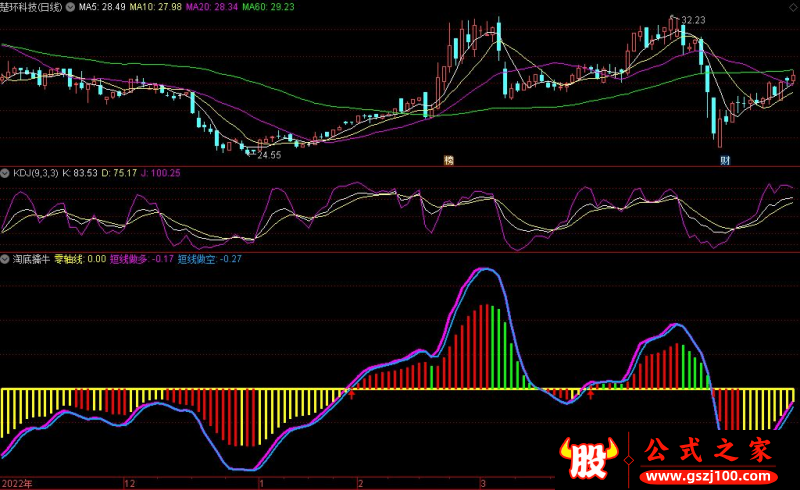Select the 短线做多 indicator label
The height and width of the screenshot is (490, 800).
tap(141, 259)
